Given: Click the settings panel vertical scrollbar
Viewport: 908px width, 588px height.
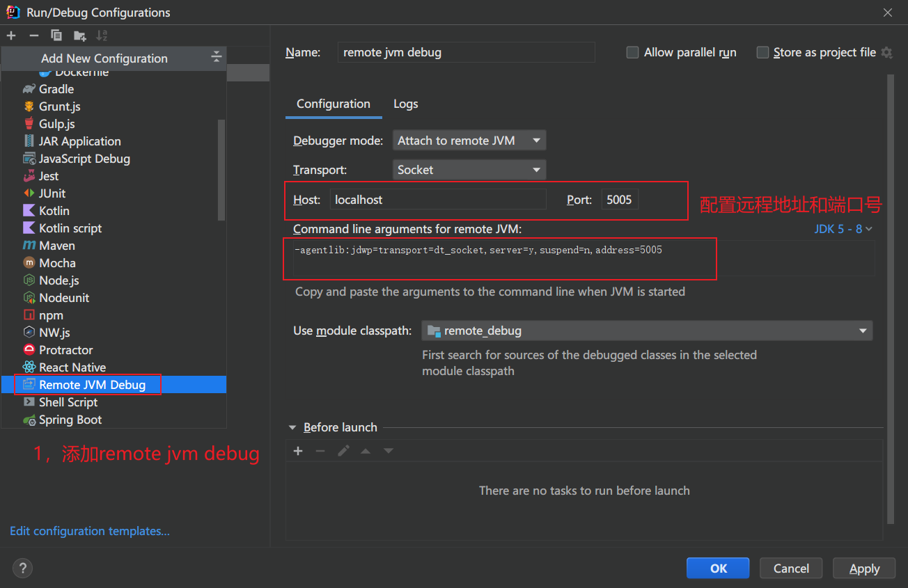Looking at the screenshot, I should coord(890,299).
